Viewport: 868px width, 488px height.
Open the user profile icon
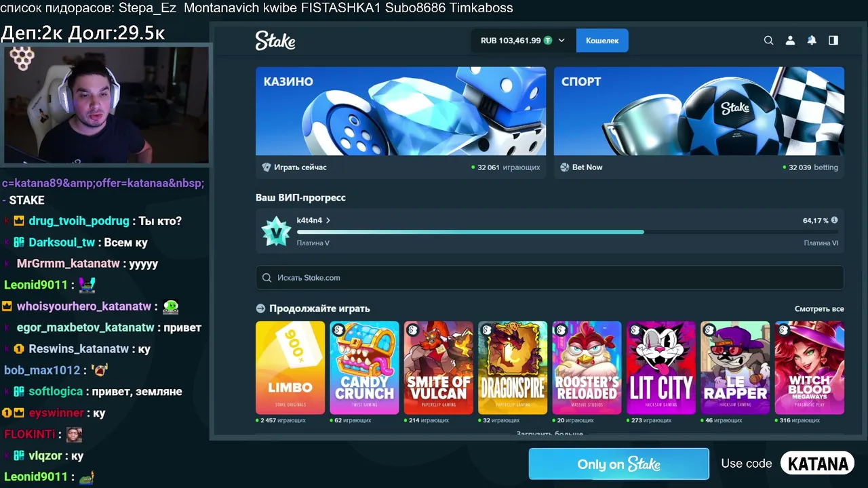(x=790, y=41)
